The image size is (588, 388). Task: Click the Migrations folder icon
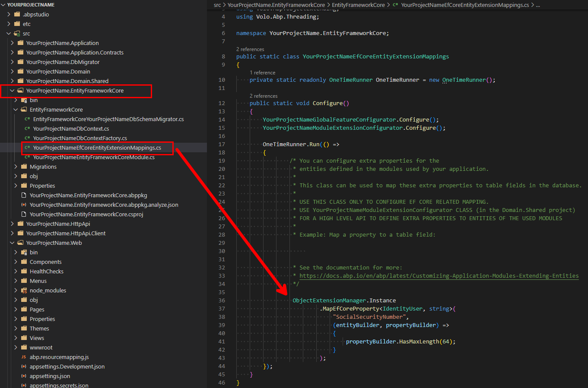coord(24,167)
